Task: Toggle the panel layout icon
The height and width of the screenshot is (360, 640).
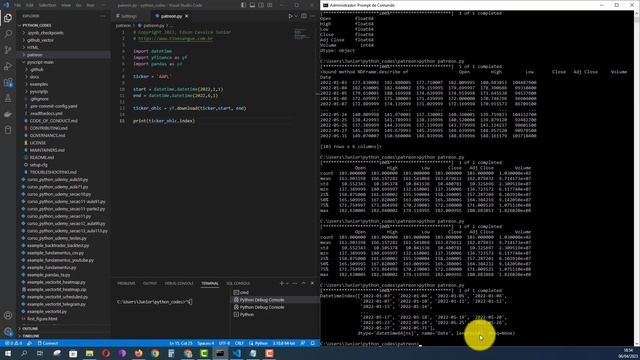Action: tap(252, 5)
